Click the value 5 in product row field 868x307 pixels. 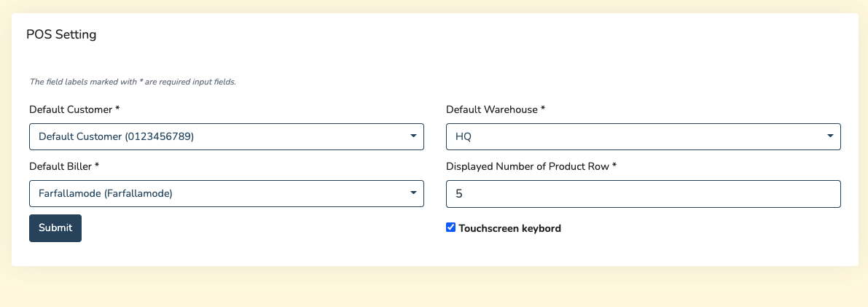(x=459, y=194)
